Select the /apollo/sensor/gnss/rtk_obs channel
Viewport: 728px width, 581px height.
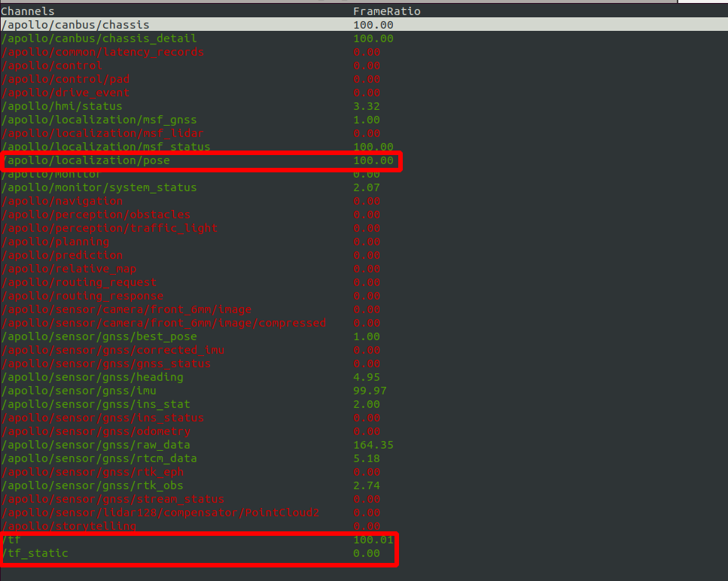point(92,485)
